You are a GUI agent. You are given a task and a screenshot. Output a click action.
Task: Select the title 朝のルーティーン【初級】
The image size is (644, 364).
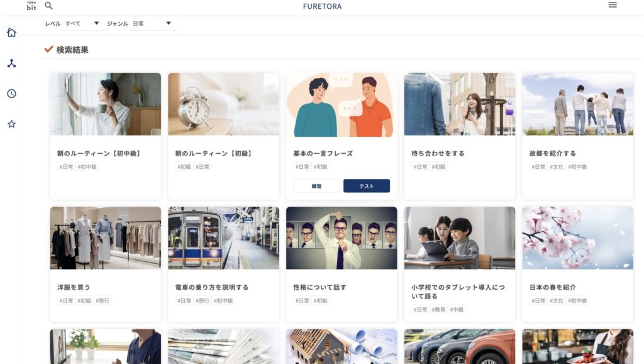(x=214, y=154)
